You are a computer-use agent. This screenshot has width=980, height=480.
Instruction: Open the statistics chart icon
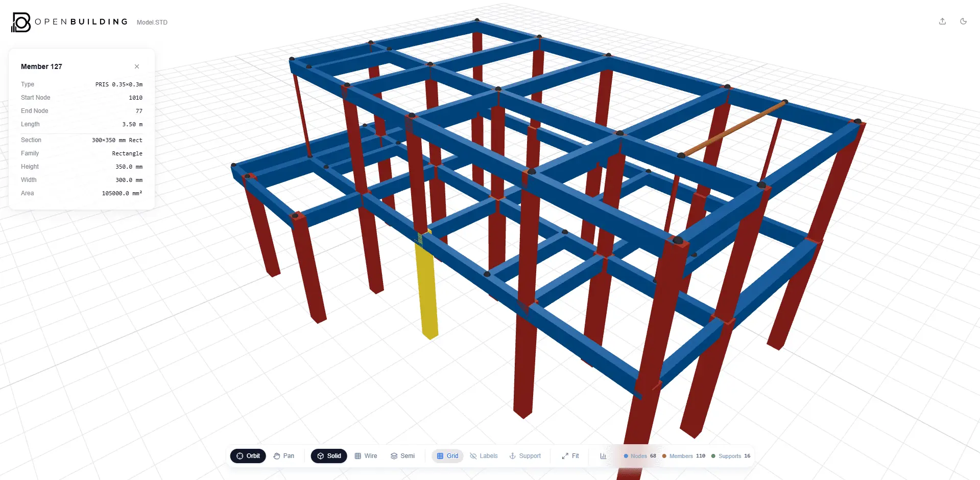(x=603, y=456)
